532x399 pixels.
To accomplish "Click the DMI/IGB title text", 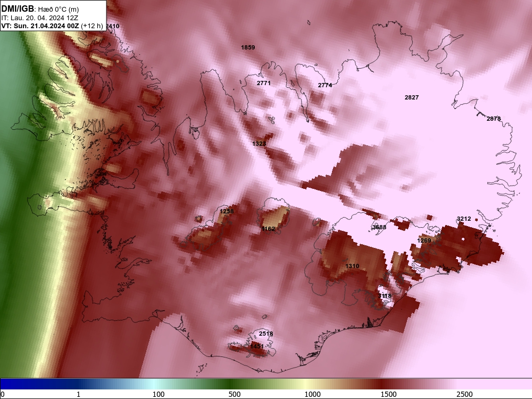I will [x=18, y=9].
